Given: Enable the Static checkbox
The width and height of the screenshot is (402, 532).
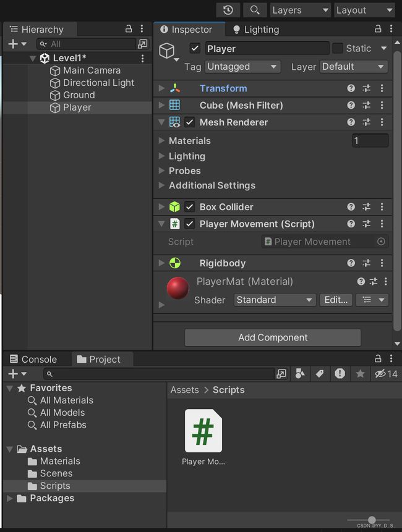Looking at the screenshot, I should [x=337, y=48].
